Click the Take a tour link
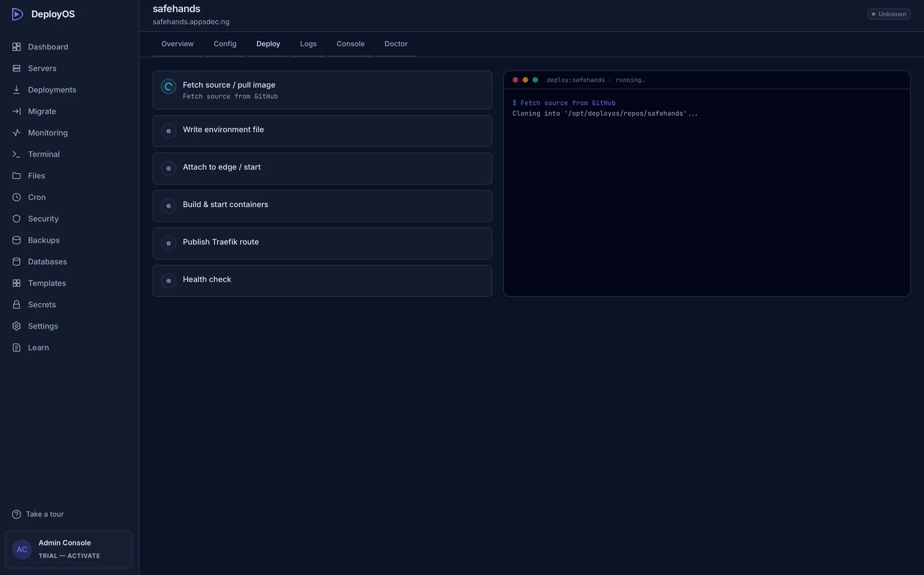The width and height of the screenshot is (924, 575). (45, 514)
